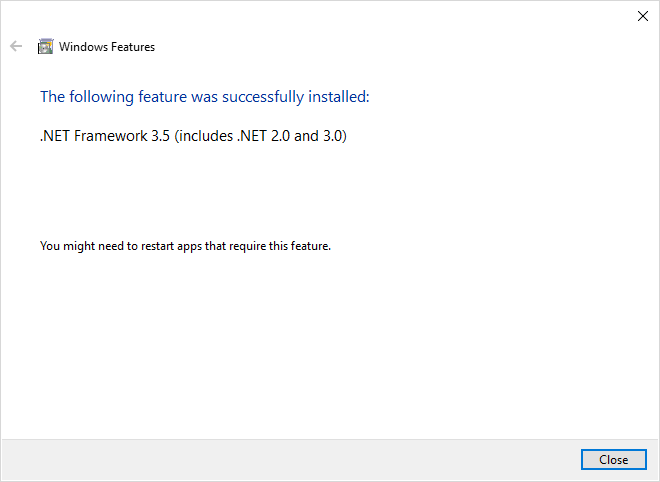Screen dimensions: 660x482
Task: Click the .NET Framework 3.5 feature line
Action: tap(193, 136)
